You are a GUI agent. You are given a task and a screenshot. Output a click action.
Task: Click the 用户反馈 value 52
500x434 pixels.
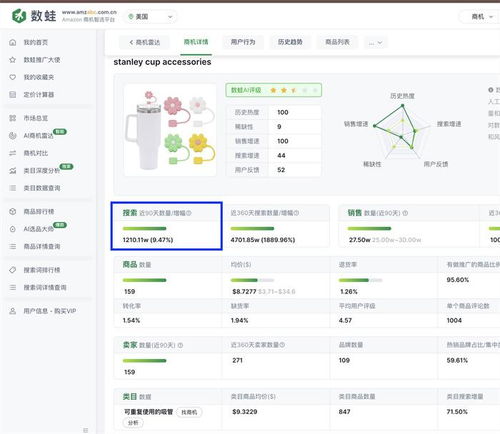281,170
